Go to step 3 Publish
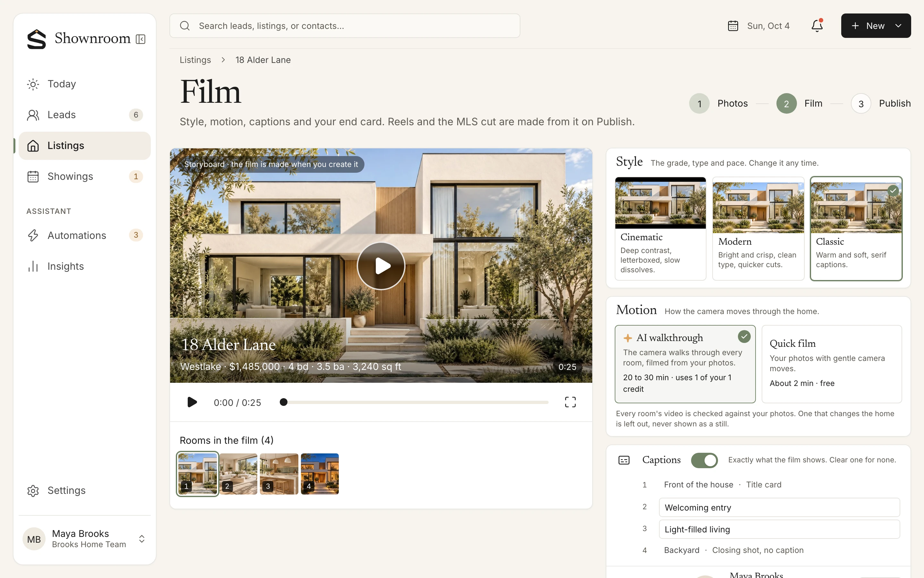This screenshot has width=924, height=578. point(880,103)
